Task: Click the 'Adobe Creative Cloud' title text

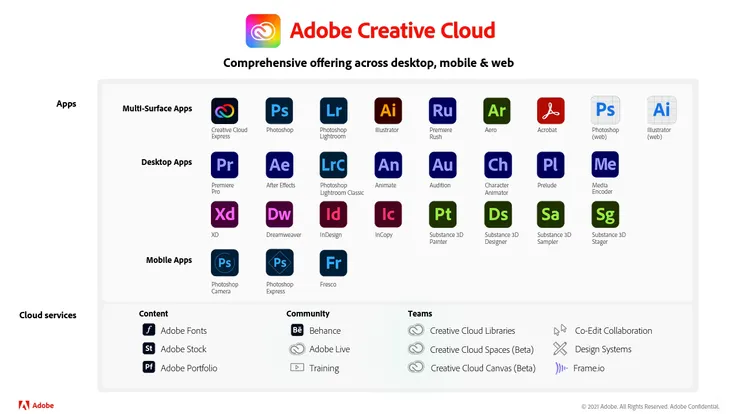Action: coord(393,31)
